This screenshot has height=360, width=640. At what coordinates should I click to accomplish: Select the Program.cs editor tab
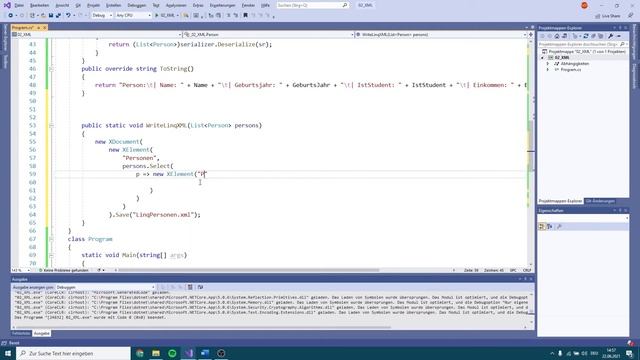coord(23,27)
